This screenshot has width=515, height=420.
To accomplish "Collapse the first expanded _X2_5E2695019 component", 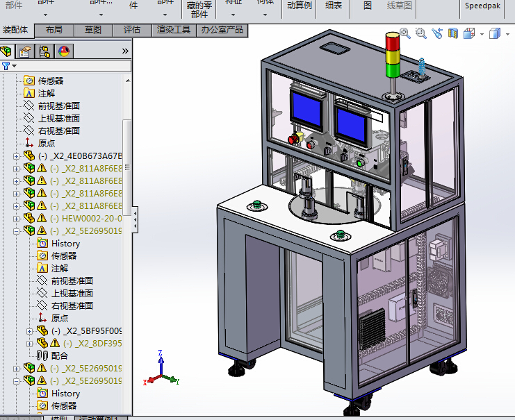I will pyautogui.click(x=16, y=231).
